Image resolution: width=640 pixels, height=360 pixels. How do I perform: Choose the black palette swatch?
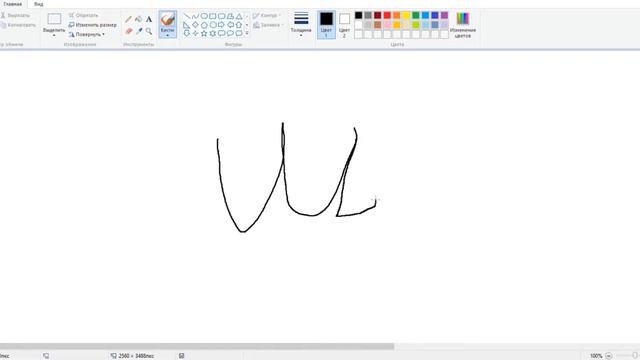click(x=358, y=16)
